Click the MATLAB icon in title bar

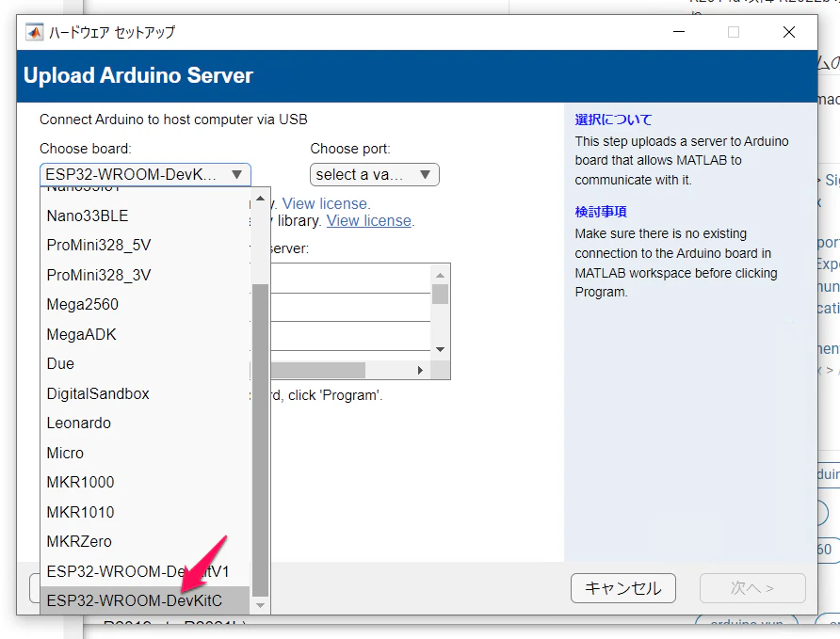coord(34,32)
